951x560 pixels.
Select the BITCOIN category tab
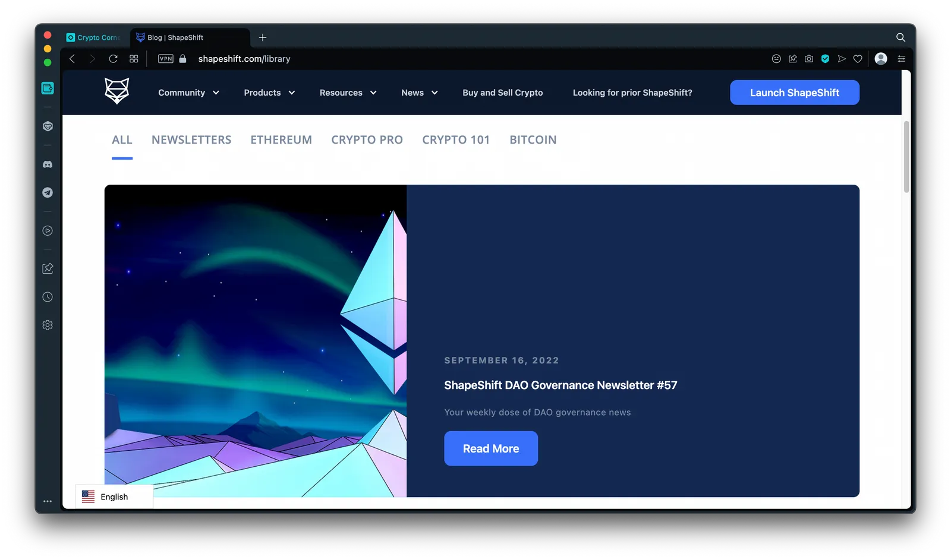coord(533,140)
